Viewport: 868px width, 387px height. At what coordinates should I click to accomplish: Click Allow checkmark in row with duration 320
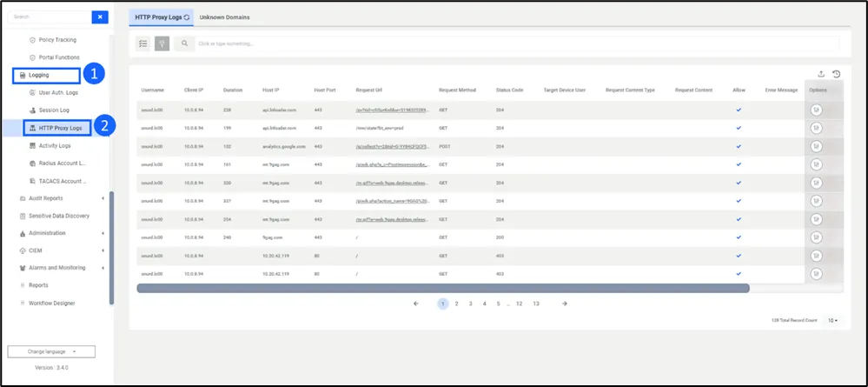[739, 183]
